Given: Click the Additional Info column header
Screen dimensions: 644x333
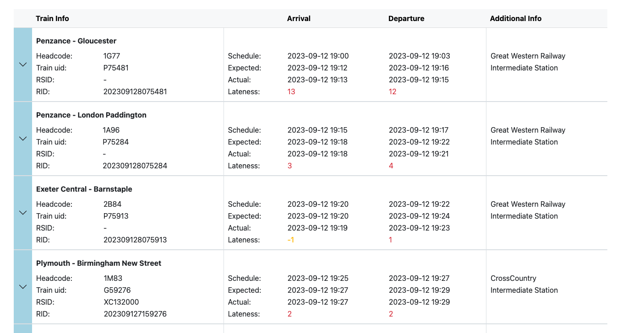Looking at the screenshot, I should point(515,19).
